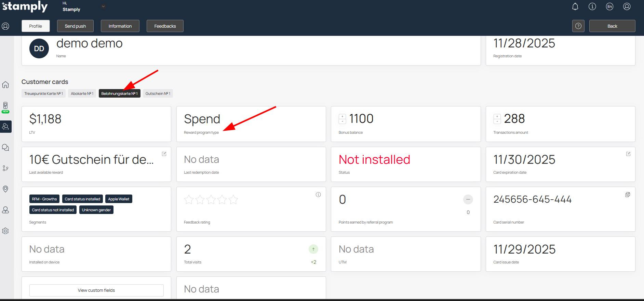The width and height of the screenshot is (644, 301).
Task: Switch to the Send push tab
Action: pyautogui.click(x=75, y=26)
